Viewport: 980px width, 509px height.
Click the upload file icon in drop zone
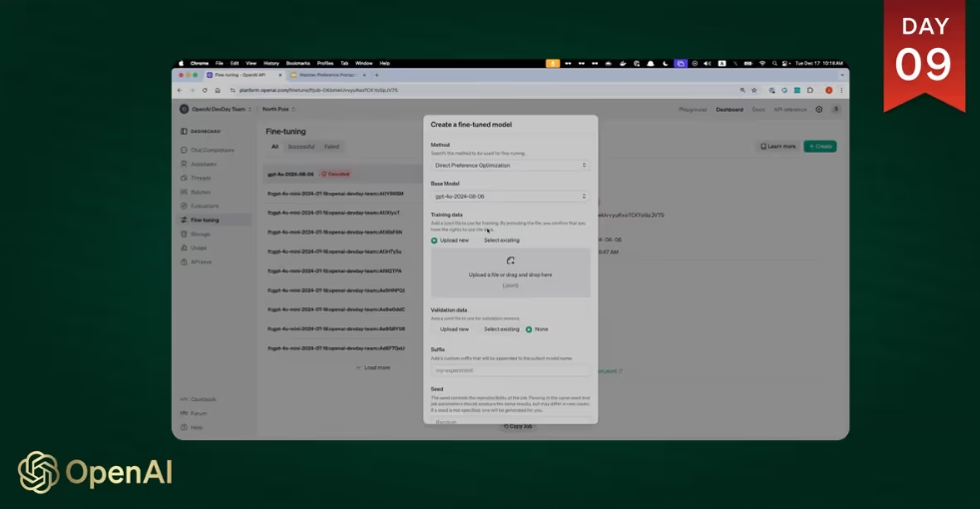tap(510, 261)
